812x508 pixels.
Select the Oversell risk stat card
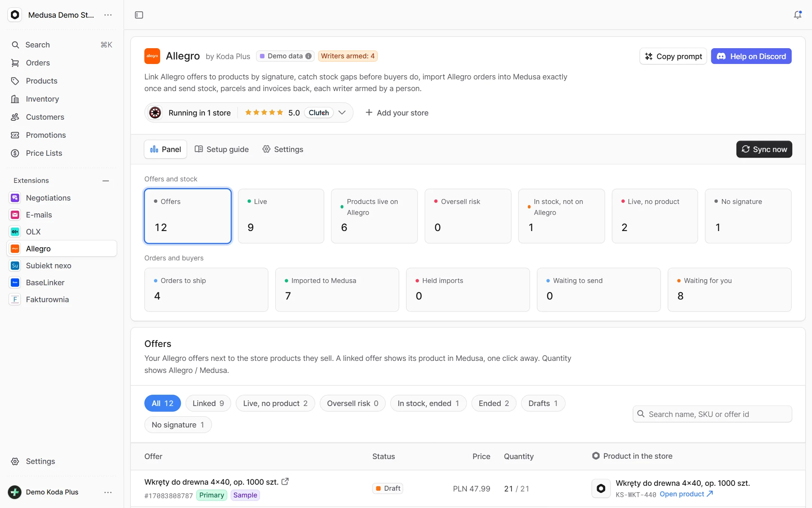[468, 216]
